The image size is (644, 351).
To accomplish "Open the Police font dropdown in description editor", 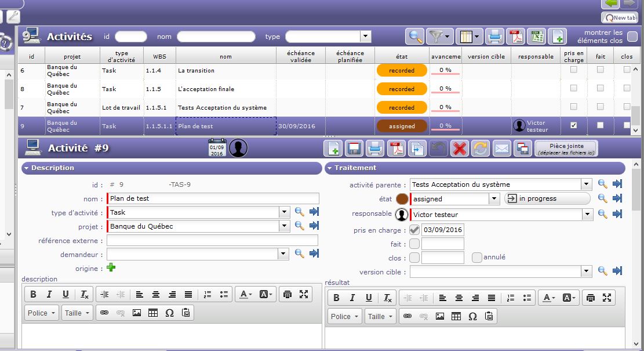I will tap(42, 313).
